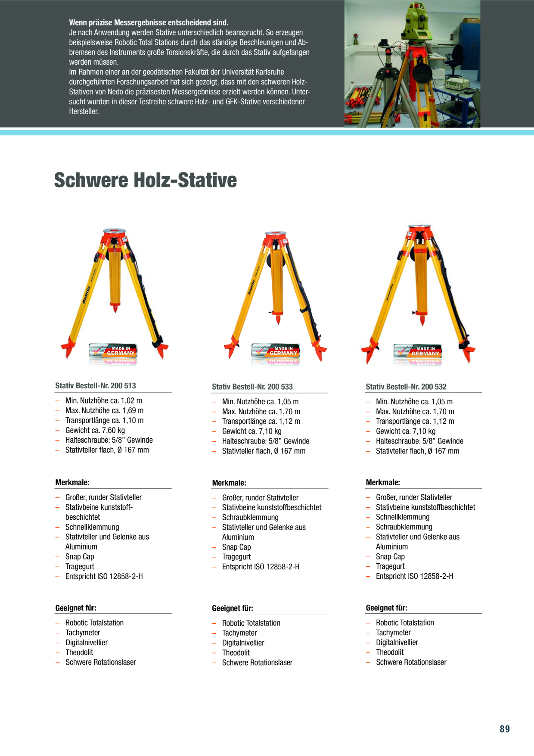534x756 pixels.
Task: Click the 'Merkmale:' heading in the 200 513 column
Action: (x=72, y=483)
